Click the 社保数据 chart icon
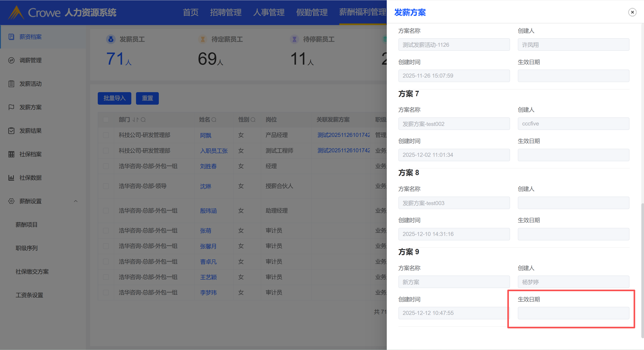644x350 pixels. 11,178
